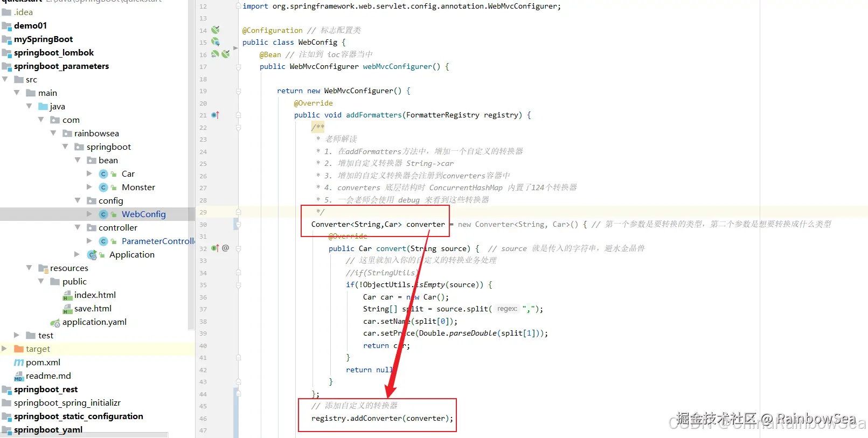Collapse the main folder arrow
This screenshot has height=438, width=868.
pyautogui.click(x=17, y=93)
